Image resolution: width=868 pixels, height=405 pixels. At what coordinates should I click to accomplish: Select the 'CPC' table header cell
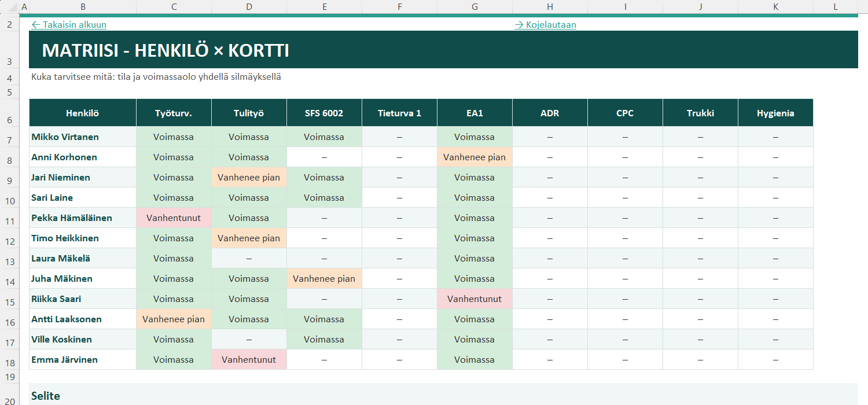pyautogui.click(x=626, y=113)
